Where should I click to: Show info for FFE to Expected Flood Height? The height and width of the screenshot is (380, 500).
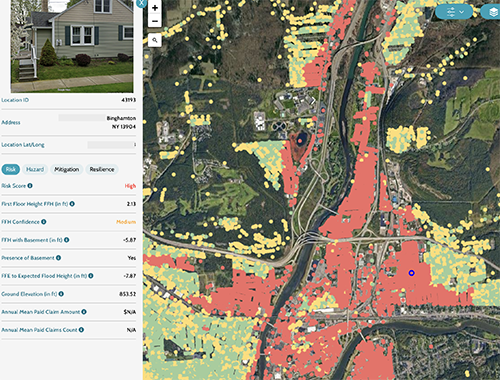91,276
